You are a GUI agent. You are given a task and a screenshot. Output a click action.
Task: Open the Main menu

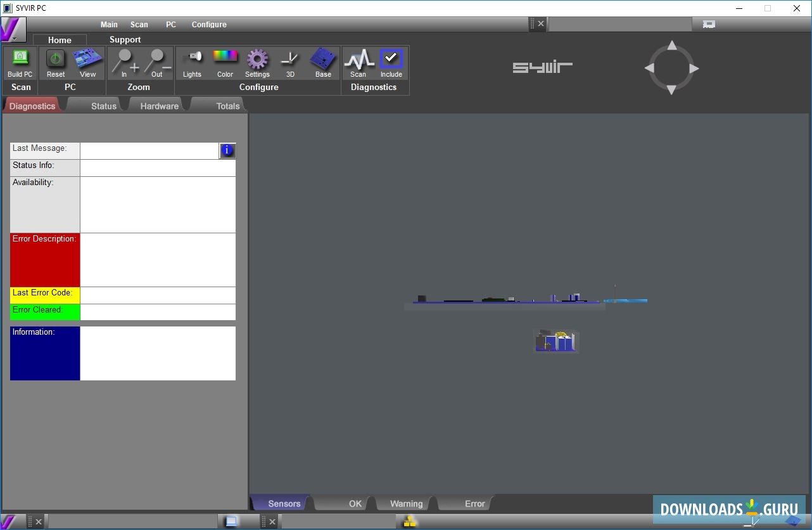click(x=109, y=25)
